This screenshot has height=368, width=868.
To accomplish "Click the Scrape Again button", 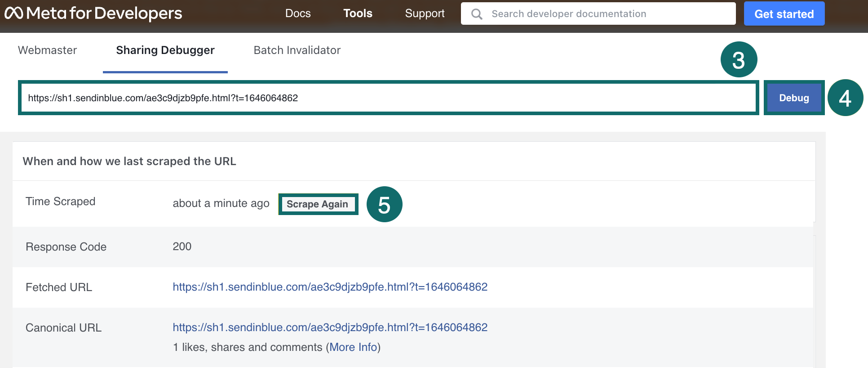I will pos(318,204).
